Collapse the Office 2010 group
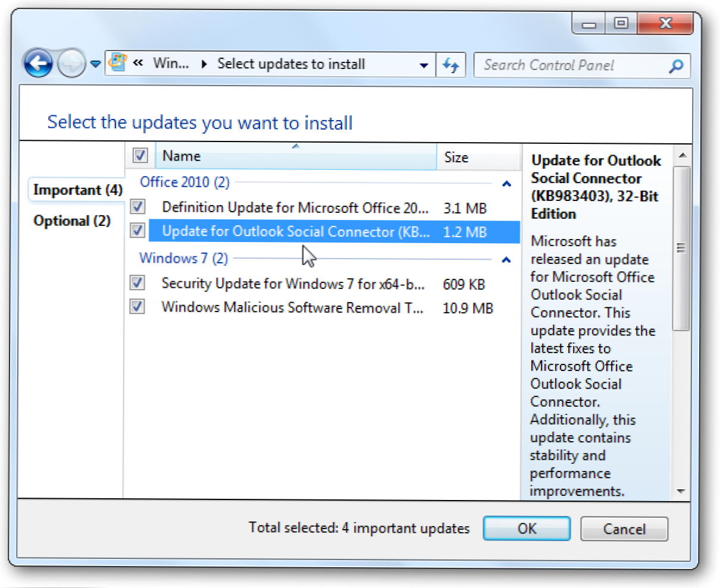This screenshot has height=588, width=720. [x=506, y=184]
